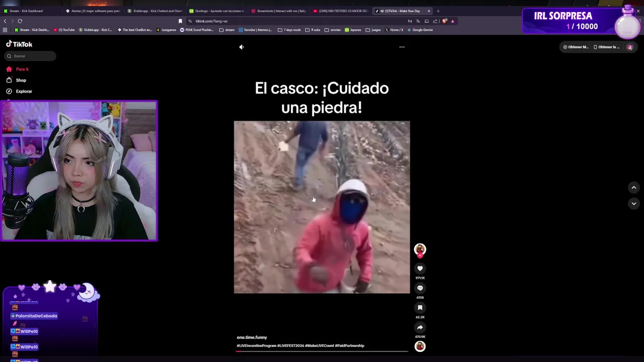Switch to Stream - Kick Dashboard tab

30,11
